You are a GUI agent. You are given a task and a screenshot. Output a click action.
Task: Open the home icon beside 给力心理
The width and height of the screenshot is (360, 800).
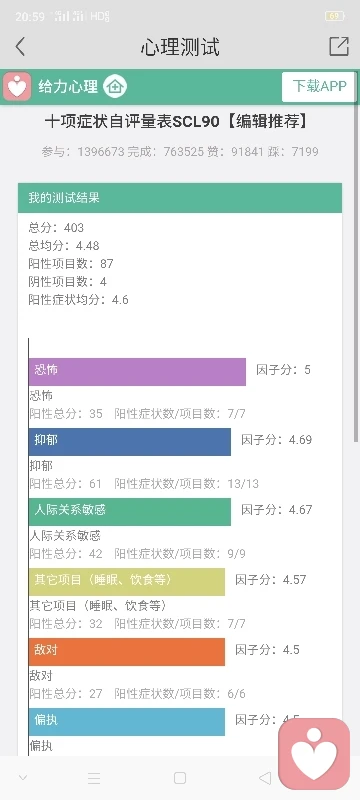[115, 86]
